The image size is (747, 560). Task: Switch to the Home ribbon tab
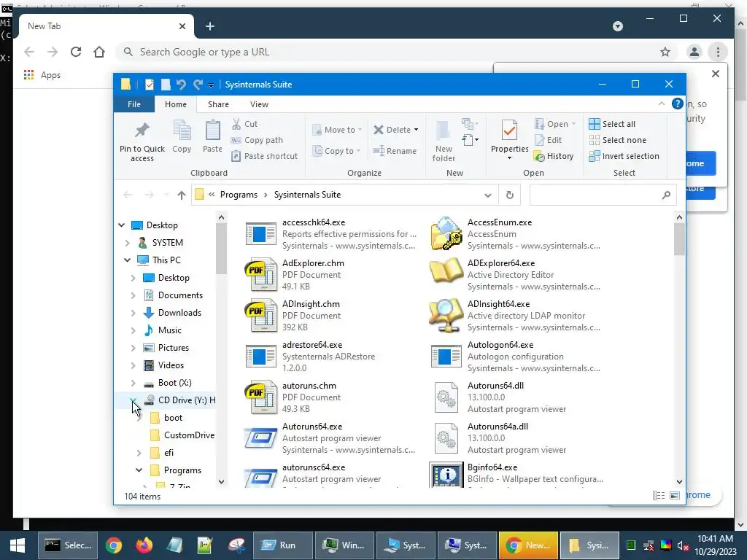176,104
